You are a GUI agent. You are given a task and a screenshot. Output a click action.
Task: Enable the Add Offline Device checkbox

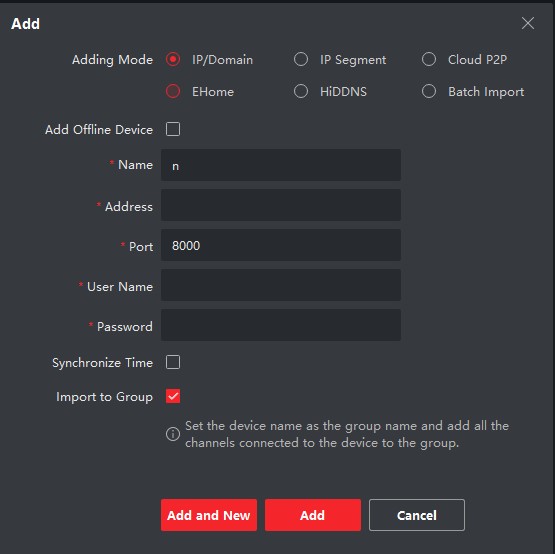pos(173,129)
